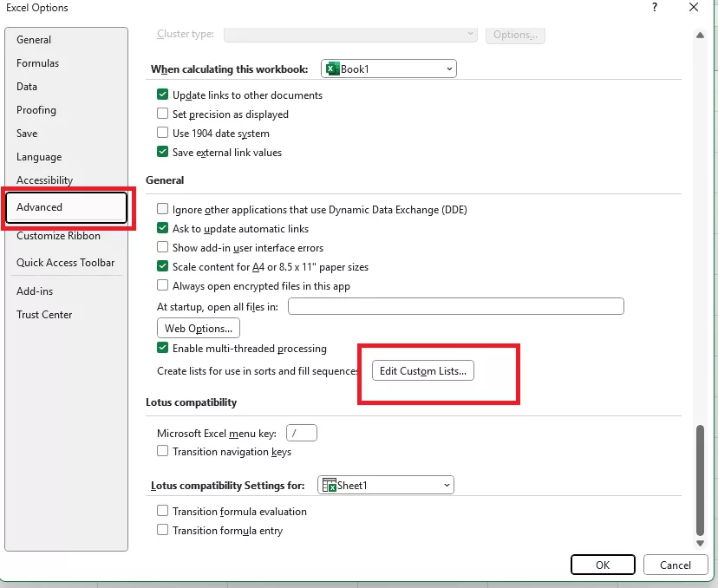This screenshot has width=718, height=588.
Task: Click the Microsoft Excel menu key field
Action: tap(301, 433)
